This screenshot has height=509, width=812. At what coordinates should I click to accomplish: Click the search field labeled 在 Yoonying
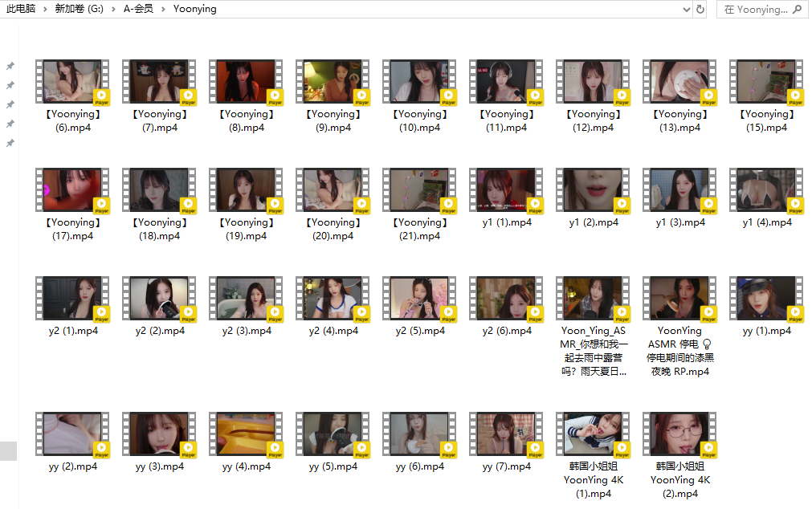(755, 10)
